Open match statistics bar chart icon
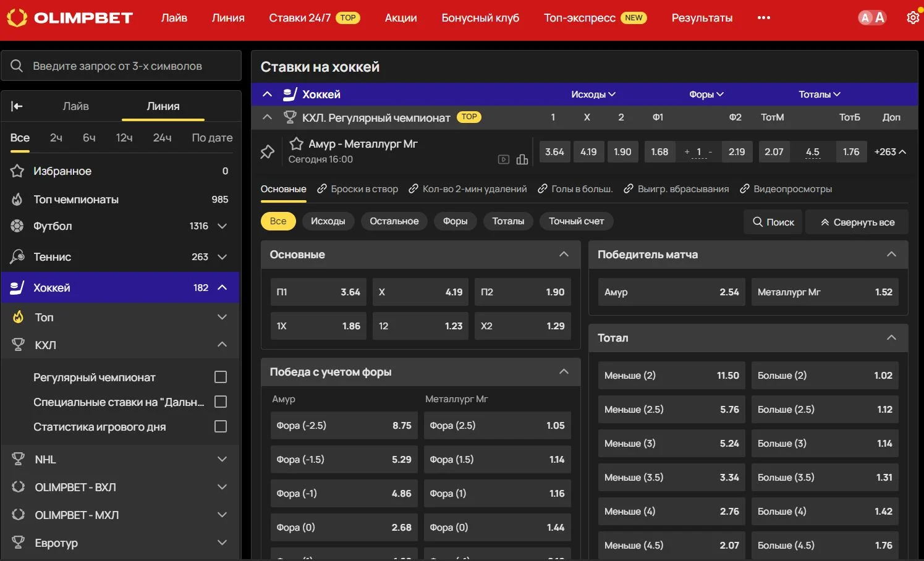 tap(522, 159)
